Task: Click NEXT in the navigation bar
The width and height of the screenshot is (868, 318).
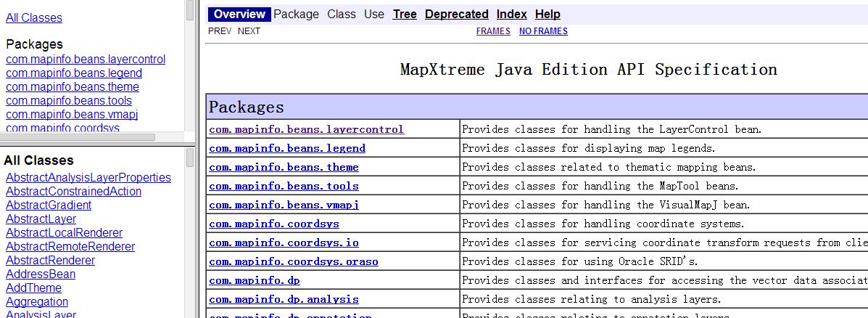Action: [249, 31]
